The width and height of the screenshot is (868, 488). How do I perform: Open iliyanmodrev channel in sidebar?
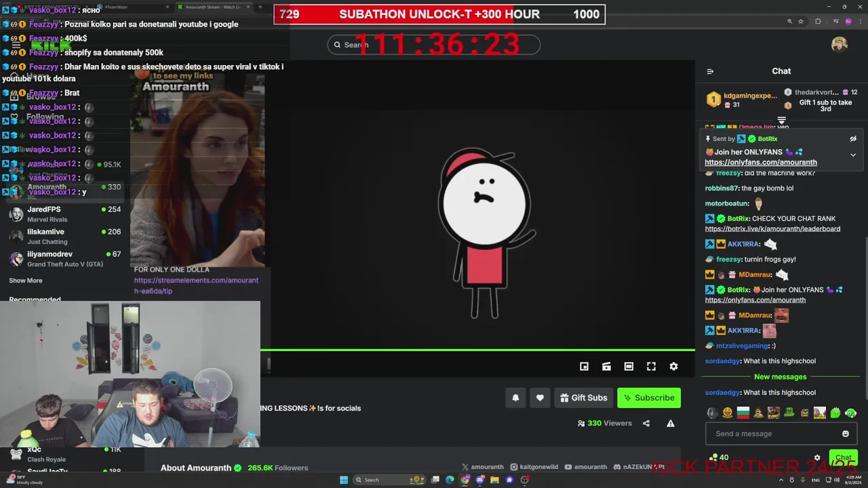pos(65,258)
